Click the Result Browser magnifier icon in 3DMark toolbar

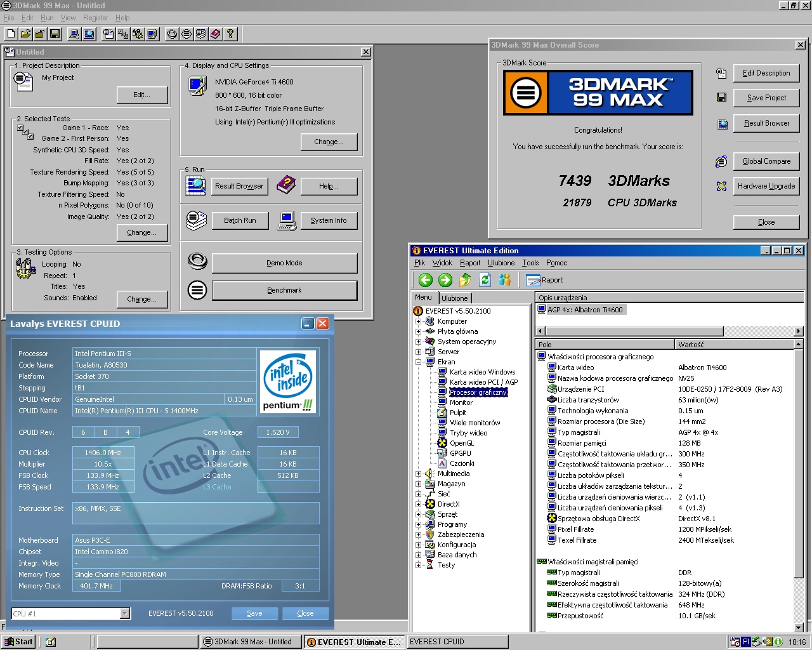[x=89, y=34]
